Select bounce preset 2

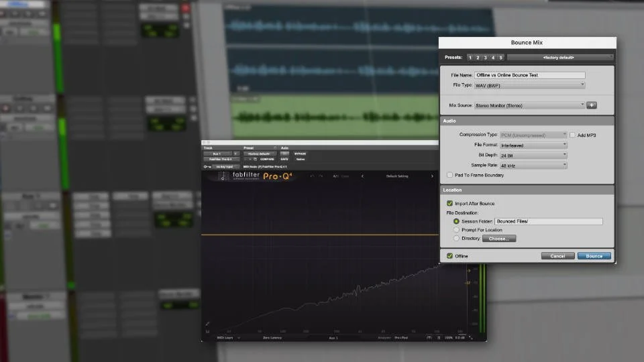478,58
